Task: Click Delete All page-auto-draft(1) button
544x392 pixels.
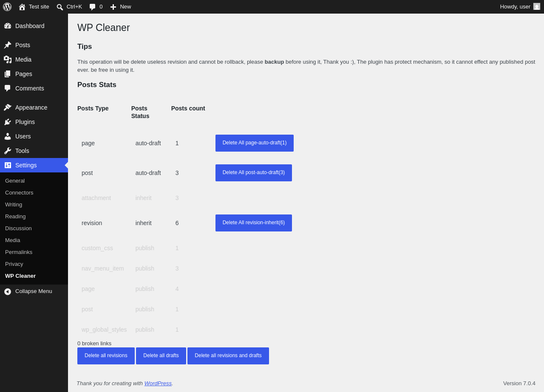Action: (255, 143)
